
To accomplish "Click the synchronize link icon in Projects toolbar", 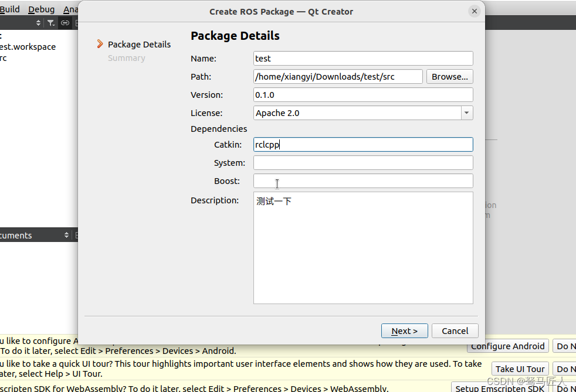I will tap(65, 23).
